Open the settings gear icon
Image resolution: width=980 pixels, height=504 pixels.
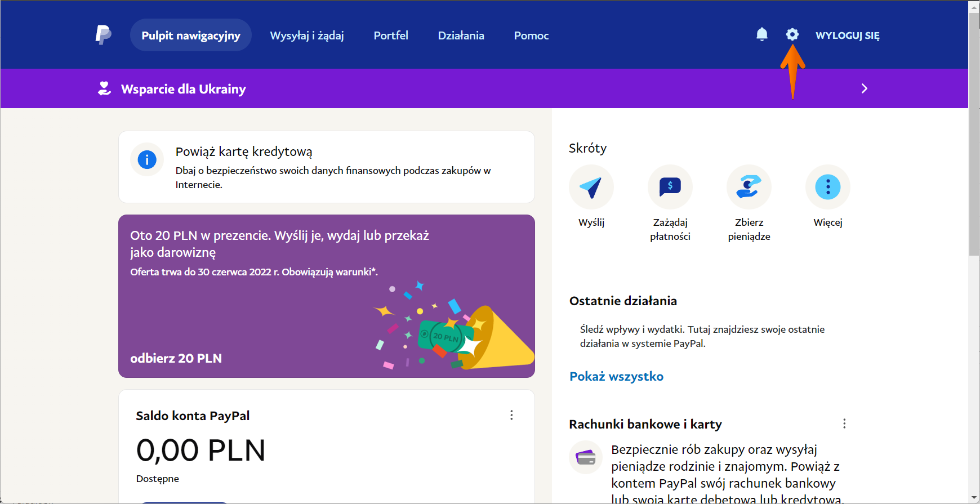click(792, 35)
